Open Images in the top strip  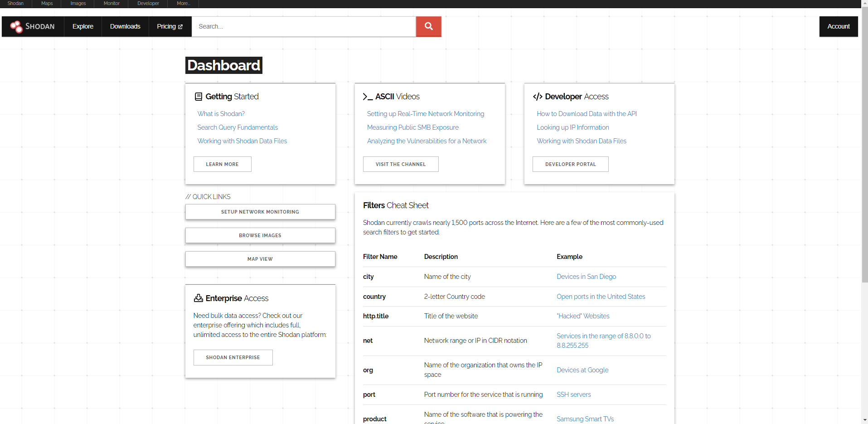tap(78, 3)
